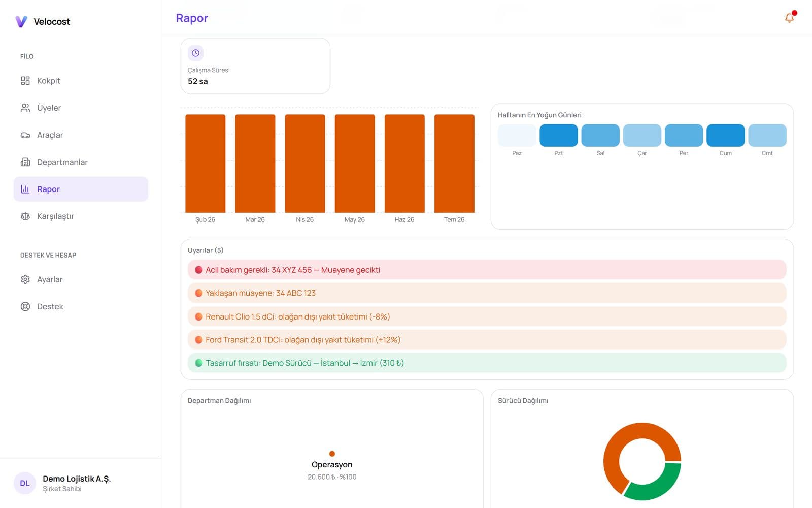Open the Yaklaşan muayene 34 ABC 123 alert
This screenshot has width=812, height=508.
point(487,293)
